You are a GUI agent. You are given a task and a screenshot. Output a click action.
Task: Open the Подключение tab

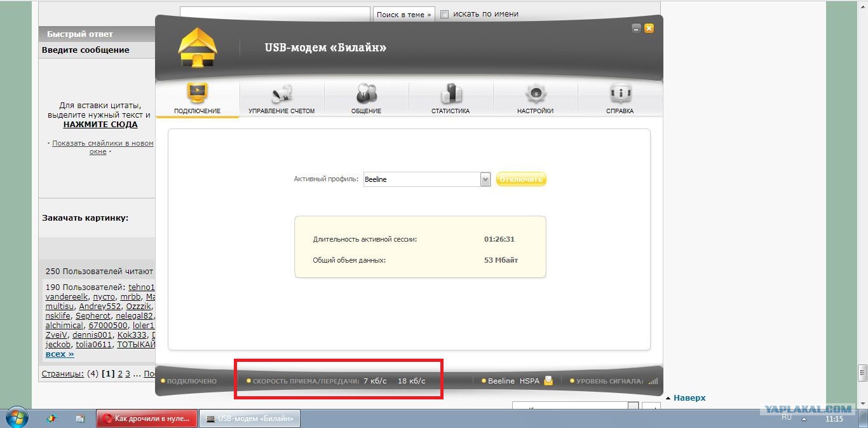[197, 99]
